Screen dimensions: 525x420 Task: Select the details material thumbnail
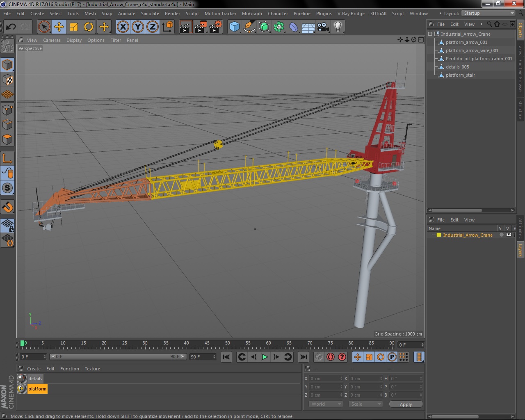pyautogui.click(x=22, y=379)
